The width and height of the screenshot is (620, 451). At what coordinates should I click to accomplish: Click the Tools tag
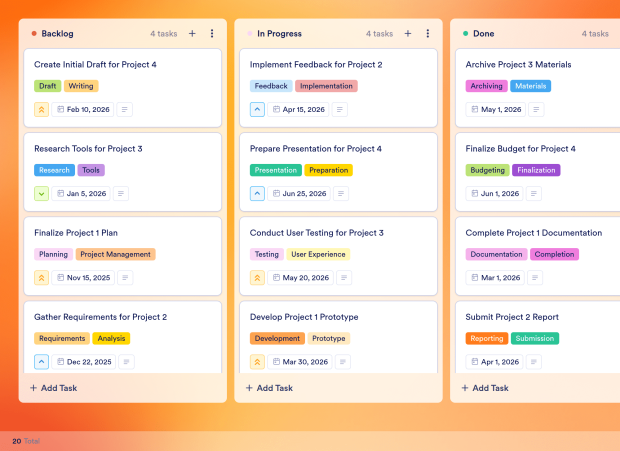pos(91,170)
